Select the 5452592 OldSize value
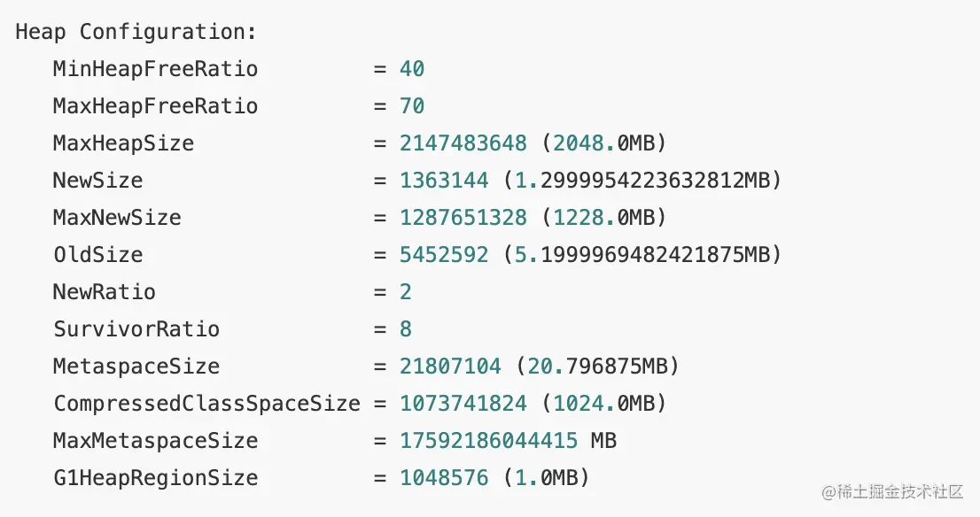 pyautogui.click(x=444, y=255)
